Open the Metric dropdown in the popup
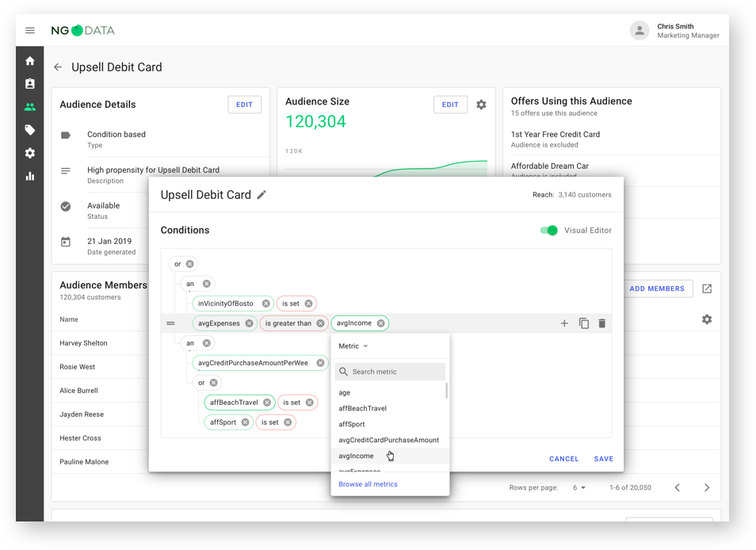 (353, 346)
